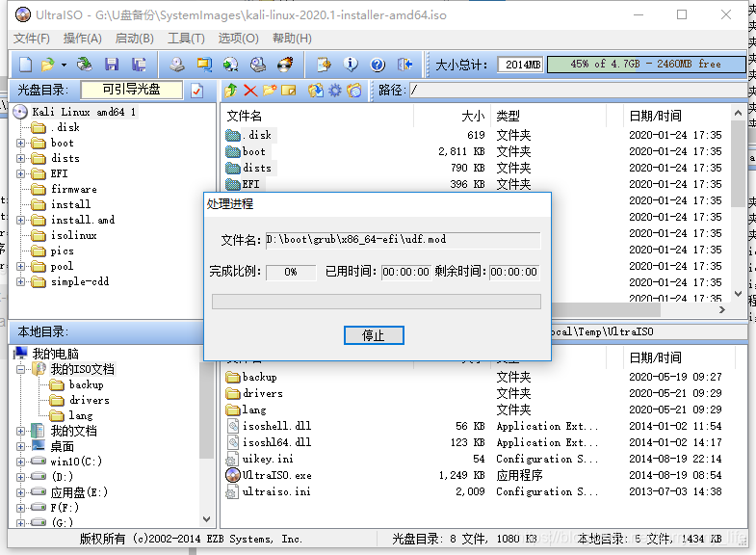756x555 pixels.
Task: Click the 2014MB total size field
Action: [x=521, y=65]
